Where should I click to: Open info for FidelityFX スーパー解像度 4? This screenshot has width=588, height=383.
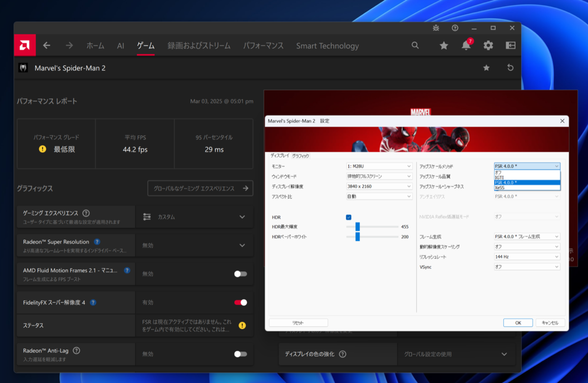(93, 303)
